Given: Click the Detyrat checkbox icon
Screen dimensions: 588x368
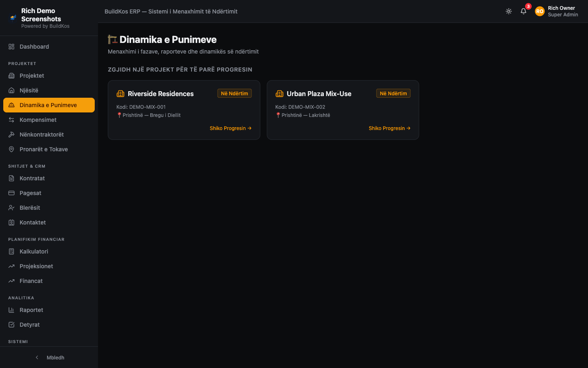Looking at the screenshot, I should 11,325.
